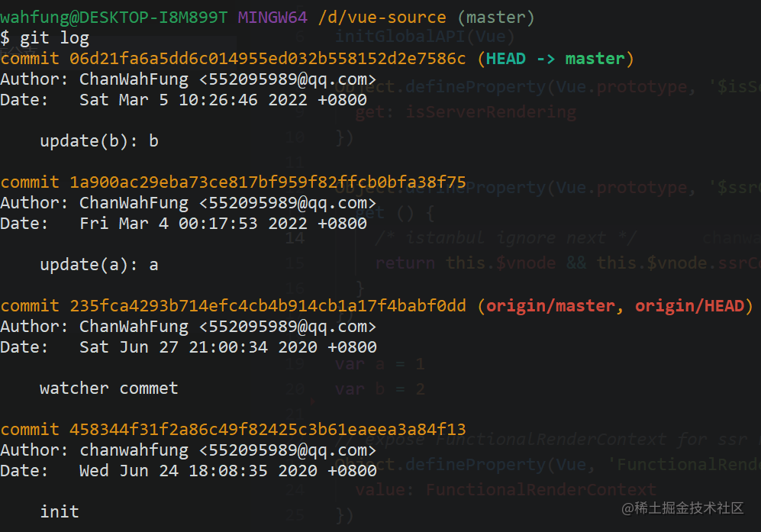Click the commit hash 458344f31f2a86c49f82425c3b61eaeea3a84f13
This screenshot has height=532, width=761.
point(267,429)
